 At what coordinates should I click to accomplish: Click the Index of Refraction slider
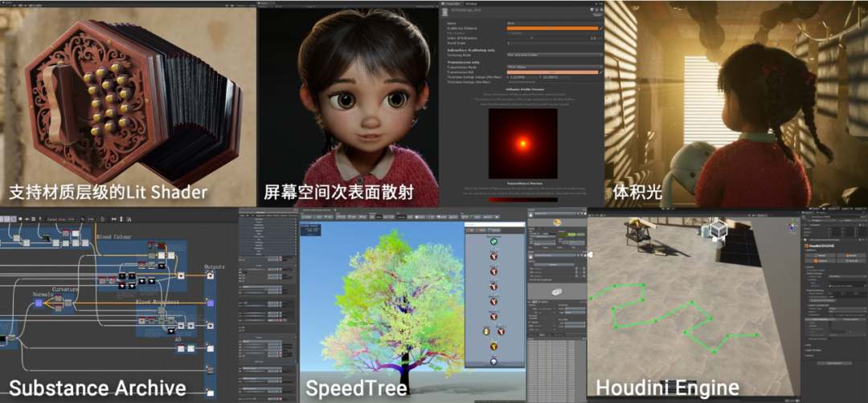547,39
